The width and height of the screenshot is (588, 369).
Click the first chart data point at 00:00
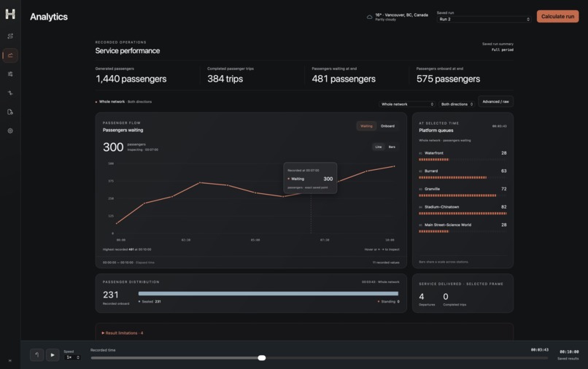coord(117,223)
